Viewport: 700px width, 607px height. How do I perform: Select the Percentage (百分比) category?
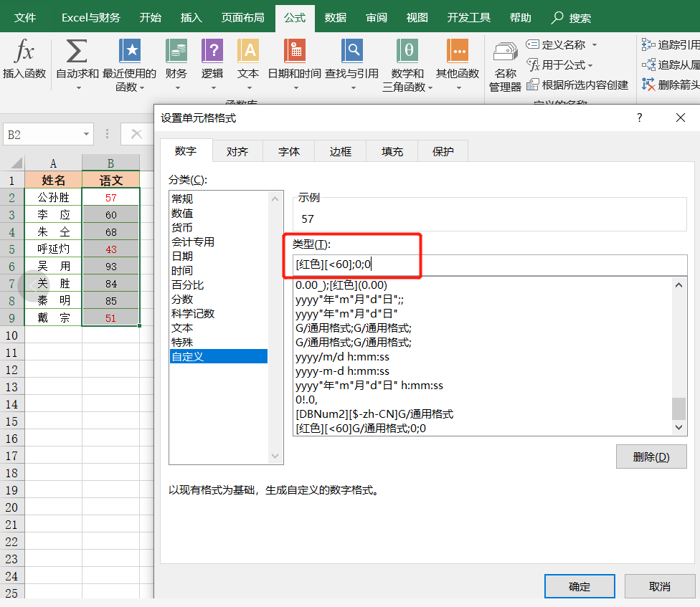(x=219, y=285)
